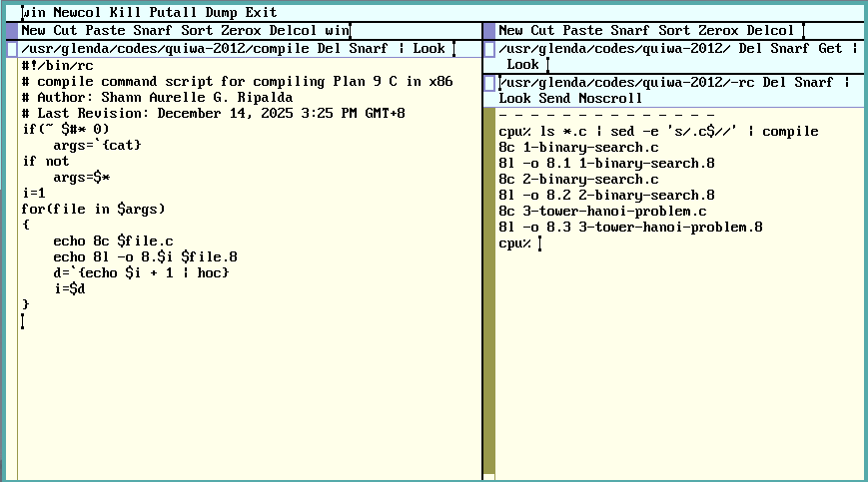868x482 pixels.
Task: Click Get in the quiwa-2012/ directory tag
Action: click(x=830, y=49)
